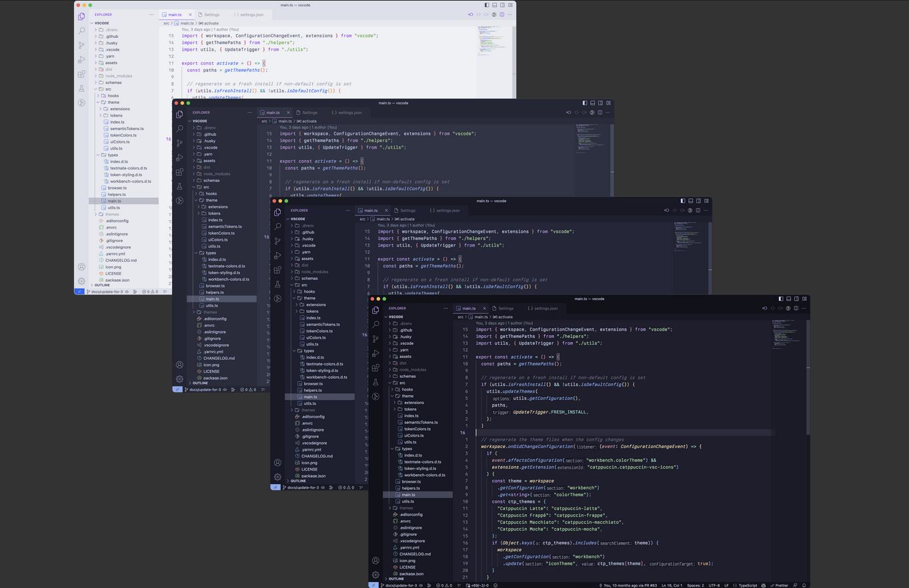
Task: Click Manage gear icon in frontmost window
Action: [376, 575]
